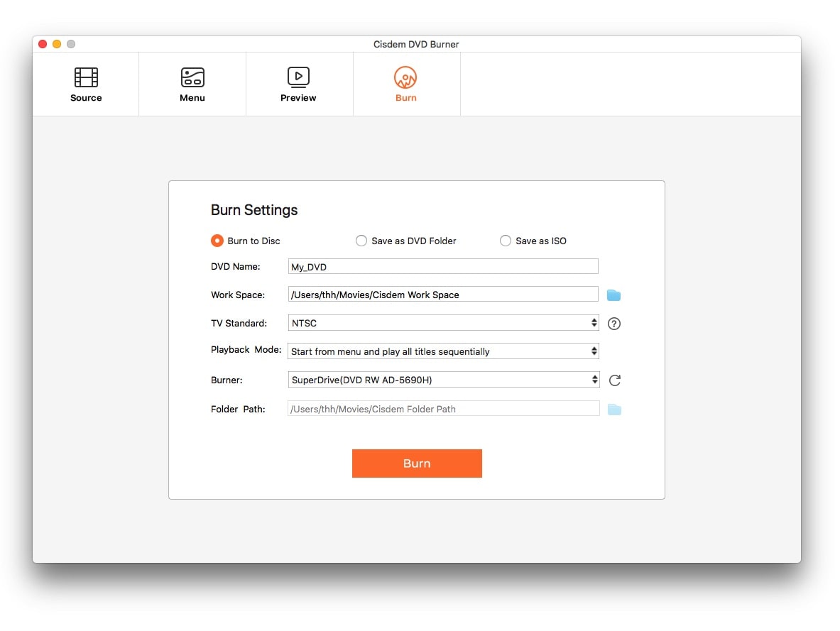Open the Burner SuperDrive dropdown
840x631 pixels.
(x=443, y=380)
